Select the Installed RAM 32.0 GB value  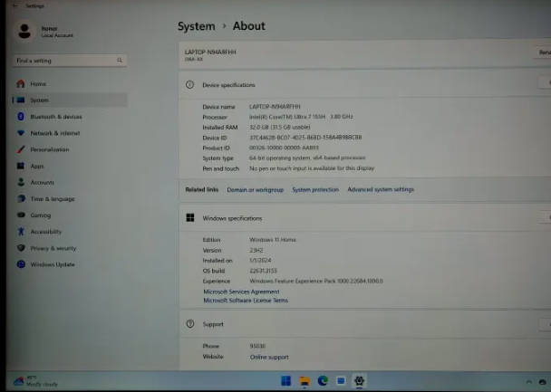[x=280, y=127]
